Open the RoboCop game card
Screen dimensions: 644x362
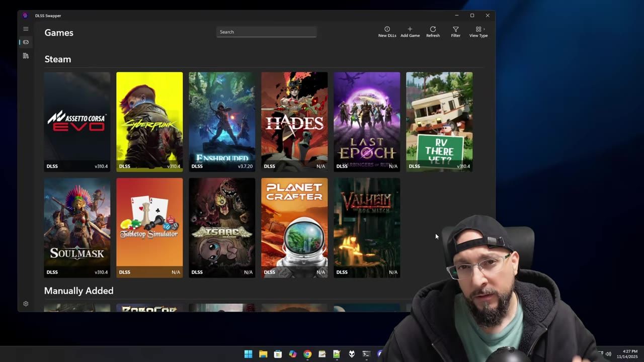[149, 308]
